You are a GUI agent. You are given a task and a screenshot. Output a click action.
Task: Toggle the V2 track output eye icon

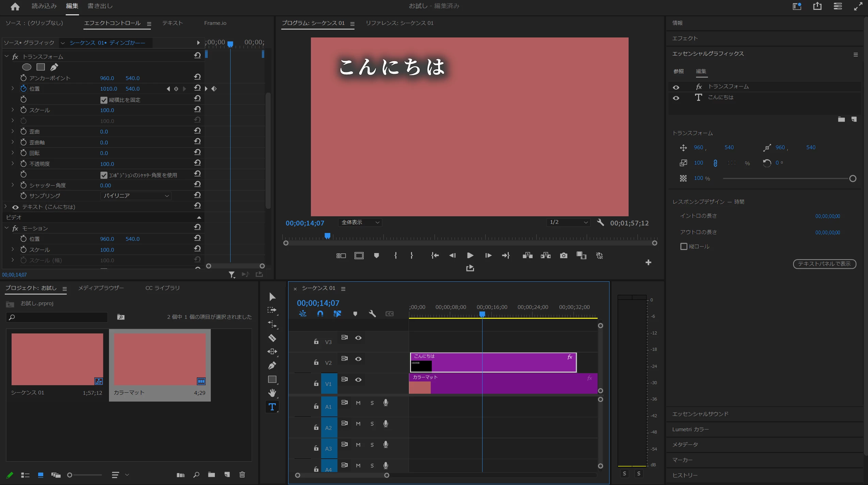pos(358,359)
